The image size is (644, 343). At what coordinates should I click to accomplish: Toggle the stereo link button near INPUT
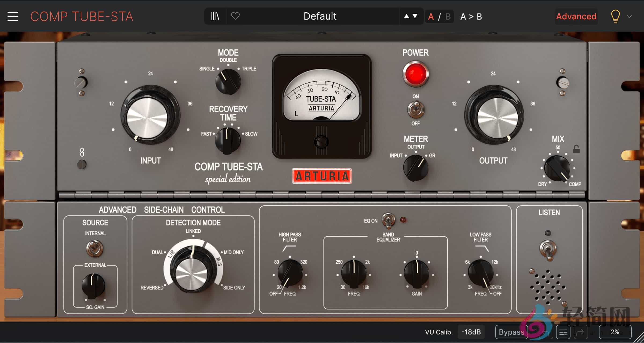(82, 164)
